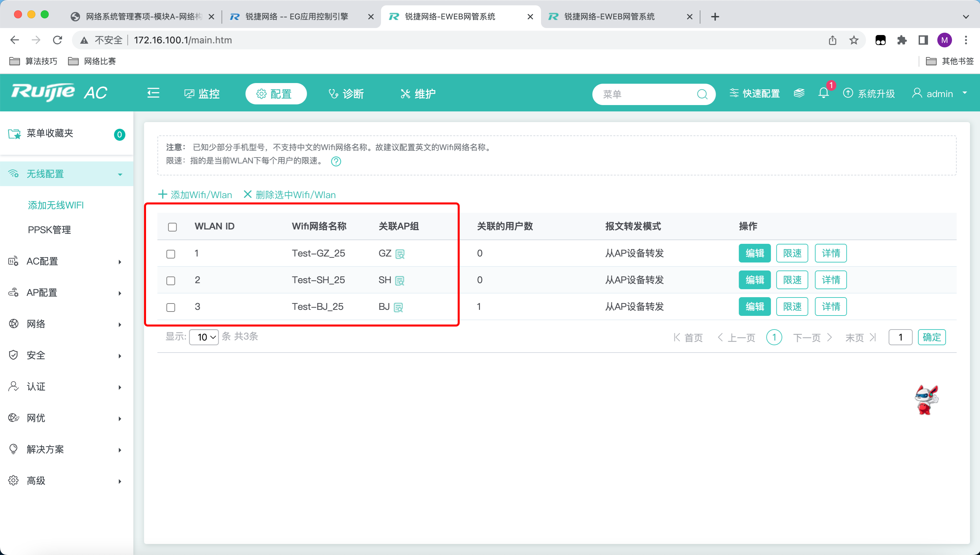Screen dimensions: 980x555
Task: Open the admin user dropdown
Action: [939, 93]
